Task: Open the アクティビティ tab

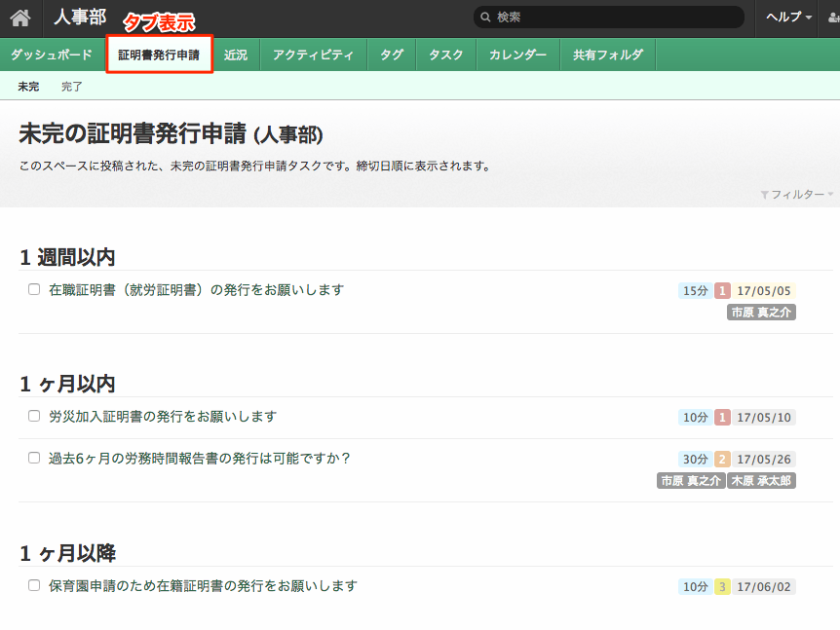Action: (314, 55)
